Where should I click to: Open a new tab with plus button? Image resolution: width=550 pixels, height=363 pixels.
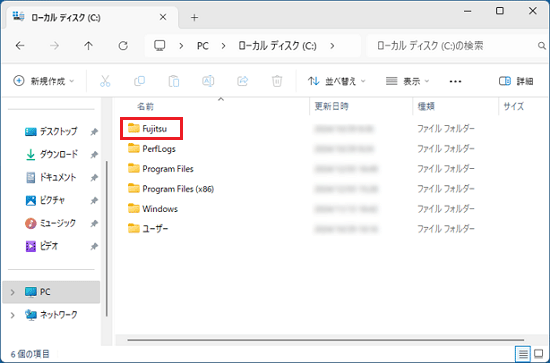pos(194,18)
